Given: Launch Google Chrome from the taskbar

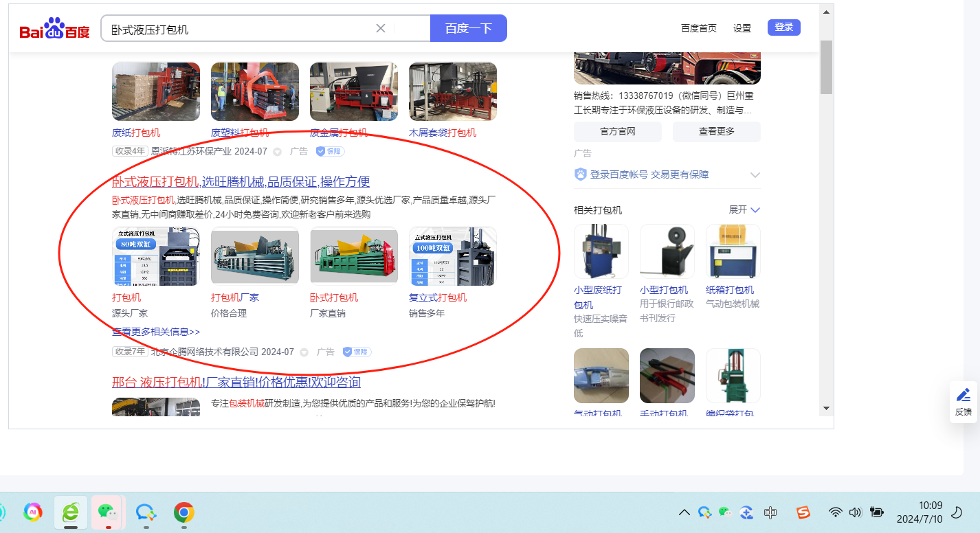Looking at the screenshot, I should tap(183, 512).
